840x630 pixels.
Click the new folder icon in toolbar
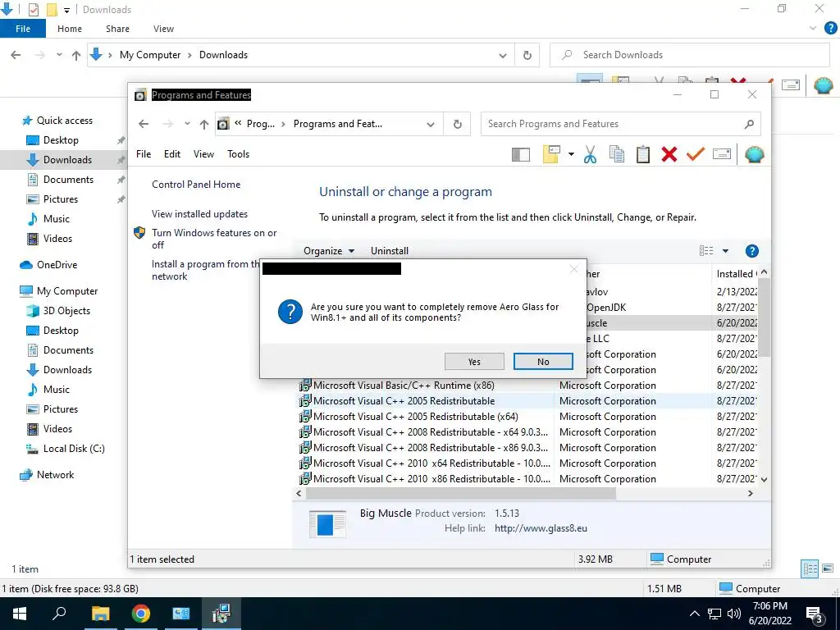click(552, 155)
